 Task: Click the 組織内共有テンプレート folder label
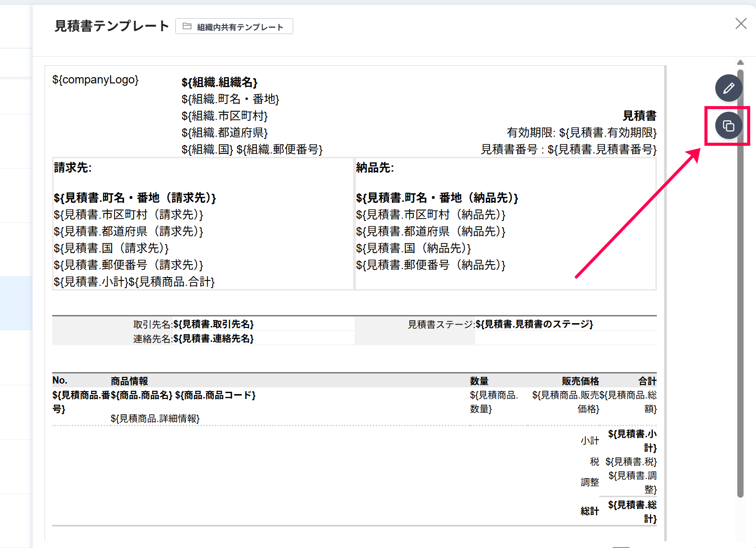240,27
